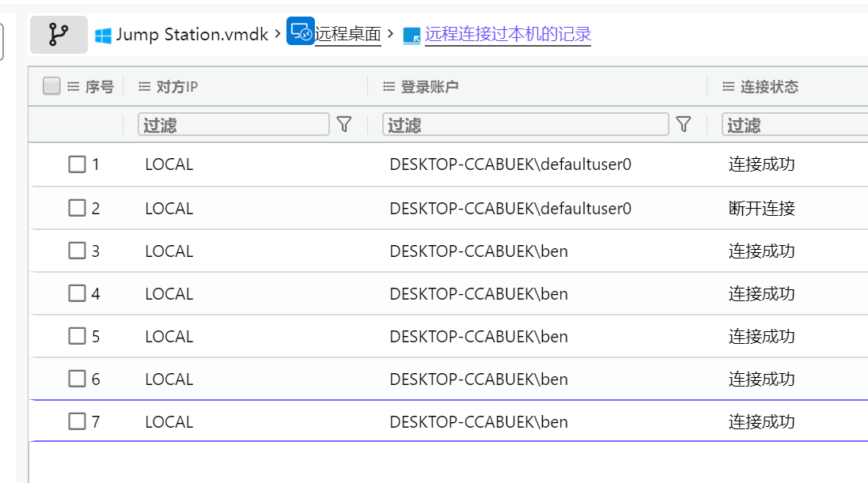
Task: Select DESKTOP-CCABUEK\defaultuser0 in row 1
Action: 510,164
